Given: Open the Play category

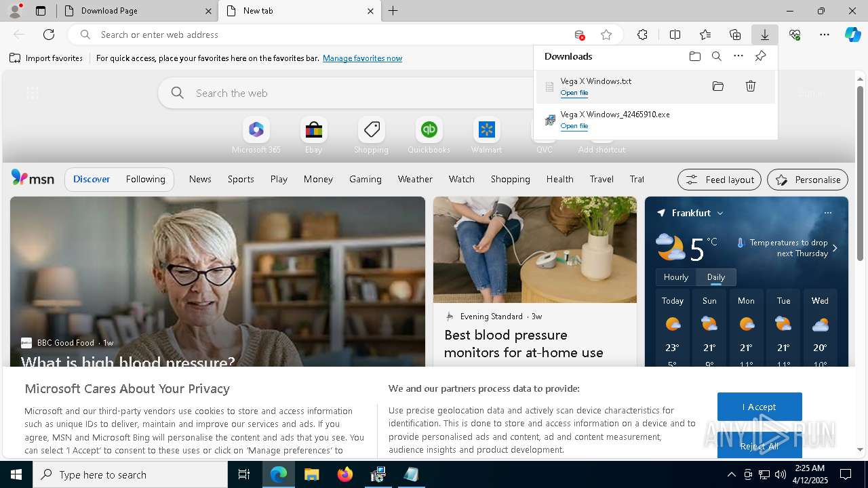Looking at the screenshot, I should pyautogui.click(x=279, y=179).
